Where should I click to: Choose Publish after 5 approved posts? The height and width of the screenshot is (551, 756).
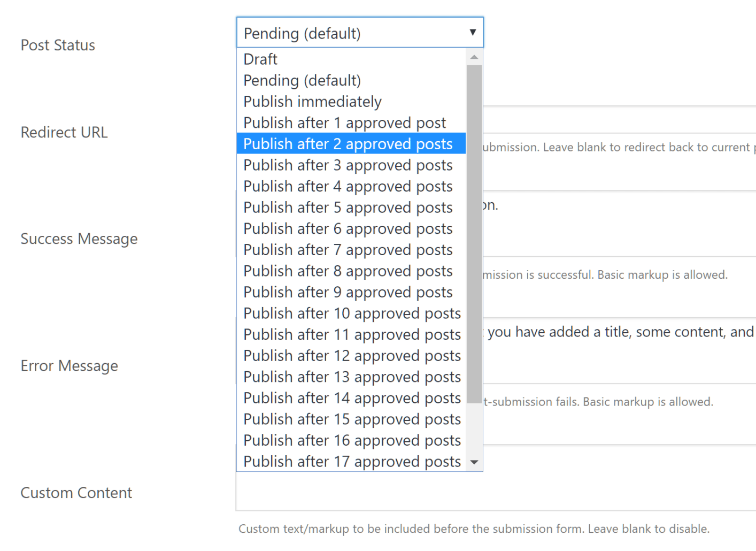(x=348, y=208)
